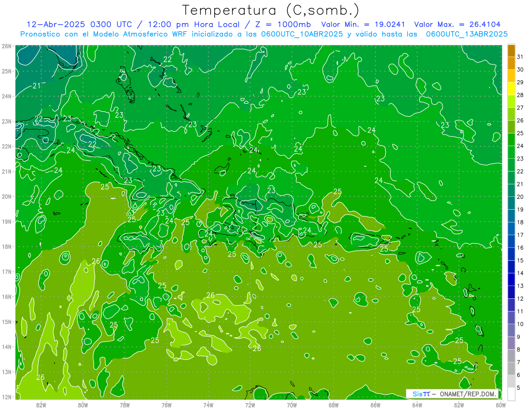Screen dimensions: 532x411
Task: Click the '18N' latitude axis label
Action: tap(7, 247)
